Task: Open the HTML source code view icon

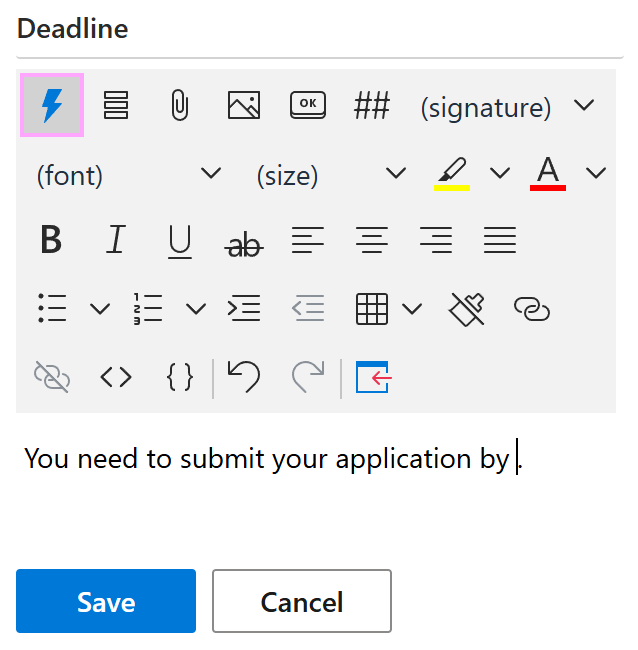Action: (116, 377)
